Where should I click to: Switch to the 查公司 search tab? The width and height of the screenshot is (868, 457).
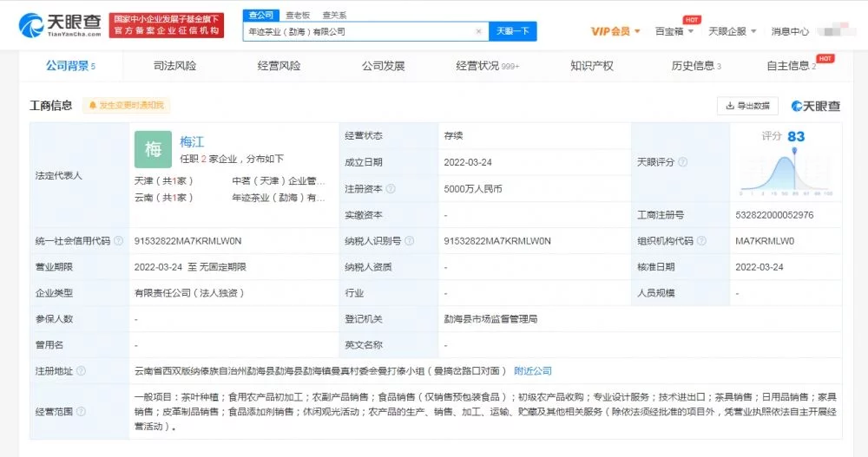point(260,15)
